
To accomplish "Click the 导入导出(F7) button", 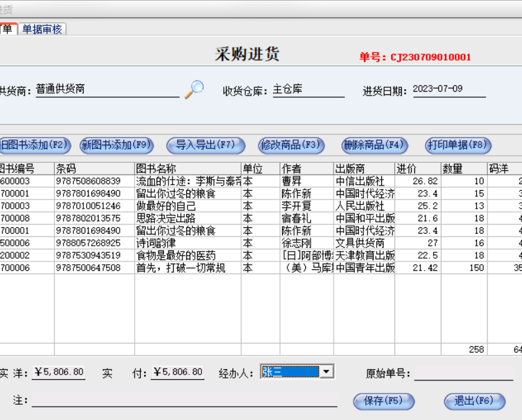I will tap(205, 145).
